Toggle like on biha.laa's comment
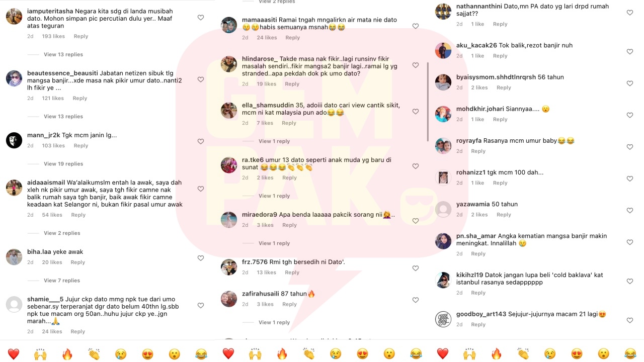Viewport: 644px width, 362px height. coord(201,258)
